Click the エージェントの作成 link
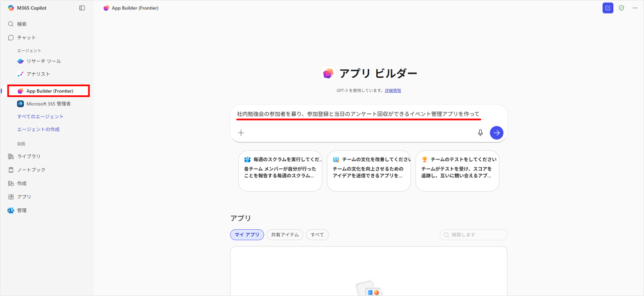 pyautogui.click(x=38, y=129)
